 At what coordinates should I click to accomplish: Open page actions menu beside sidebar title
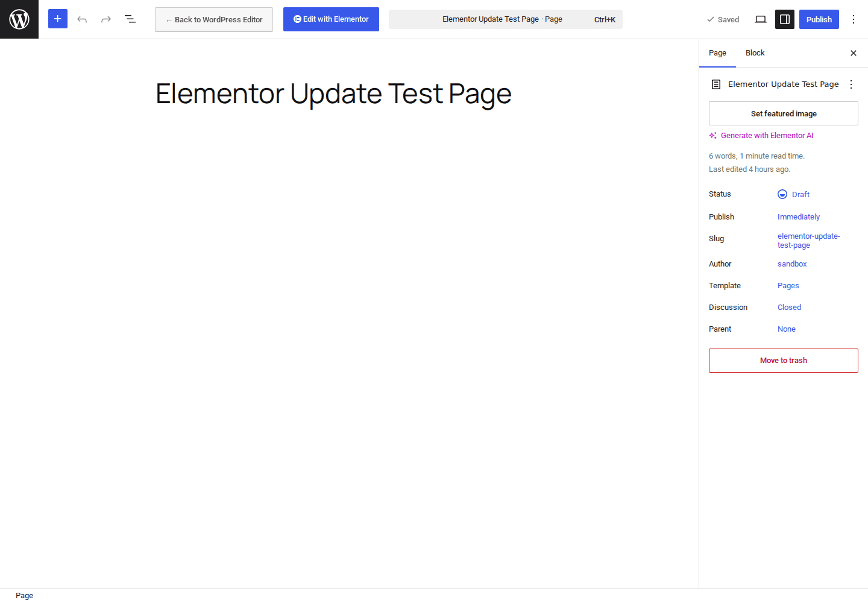[851, 84]
